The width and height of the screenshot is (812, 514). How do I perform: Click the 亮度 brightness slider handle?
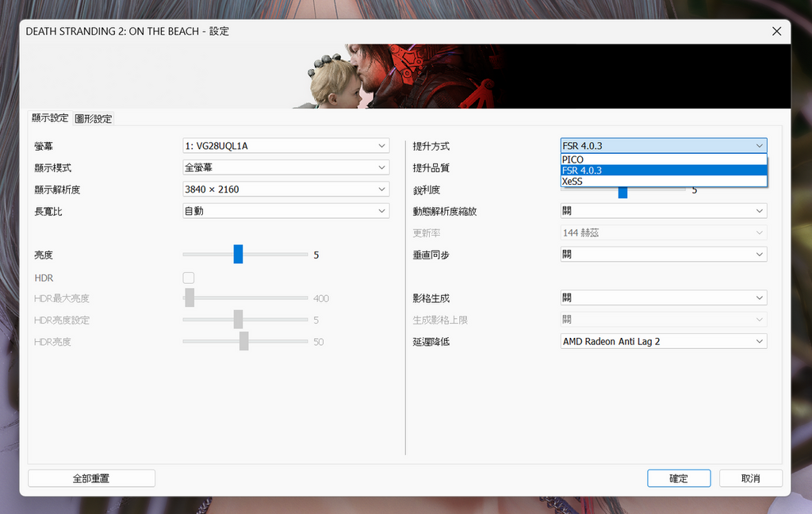[x=238, y=255]
